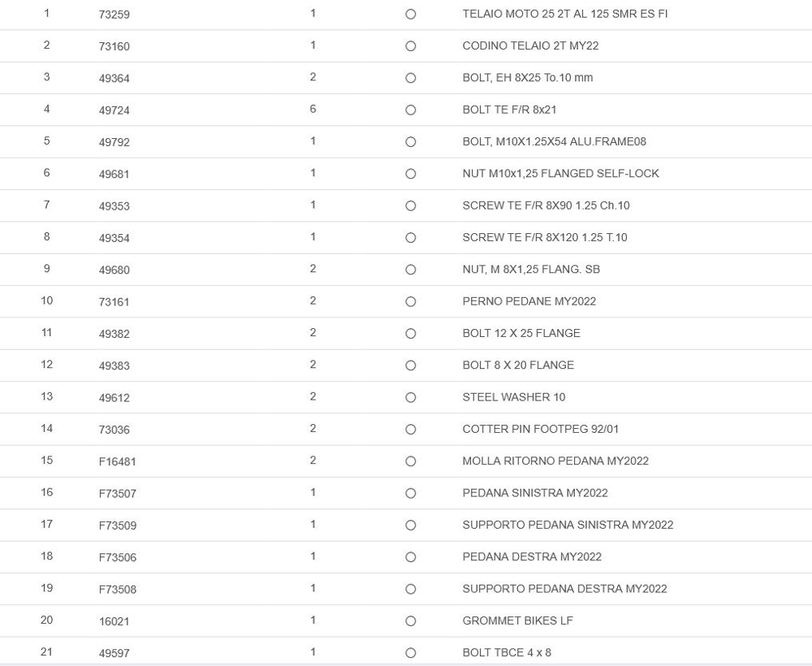812x666 pixels.
Task: Click the BOLT 12 X 25 FLANGE entry
Action: coord(521,333)
